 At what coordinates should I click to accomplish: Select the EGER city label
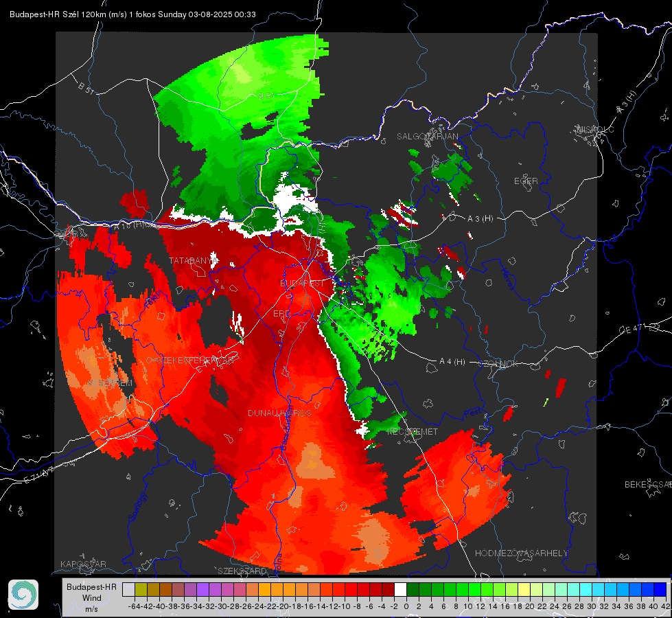[x=526, y=181]
